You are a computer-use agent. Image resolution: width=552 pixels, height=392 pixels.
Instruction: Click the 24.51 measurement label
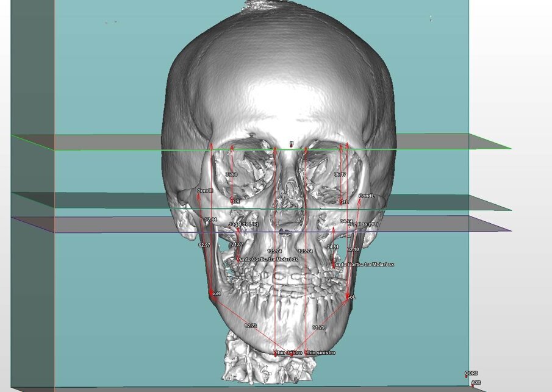pos(332,247)
